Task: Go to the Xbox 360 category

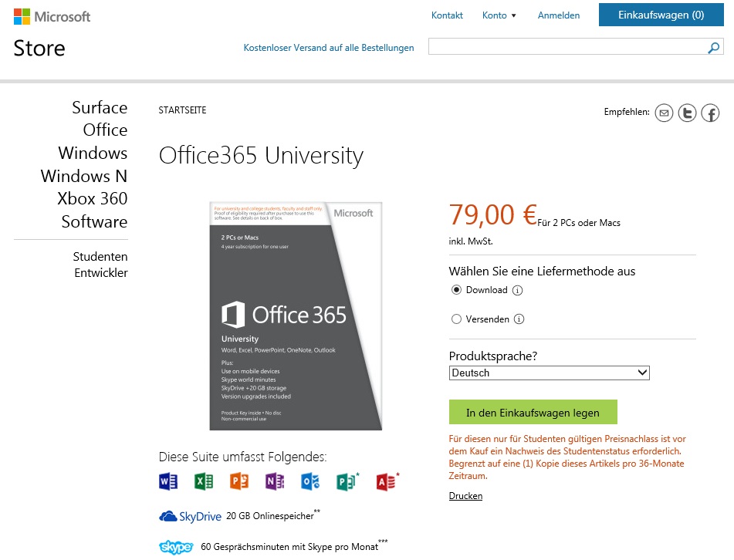Action: [x=92, y=198]
